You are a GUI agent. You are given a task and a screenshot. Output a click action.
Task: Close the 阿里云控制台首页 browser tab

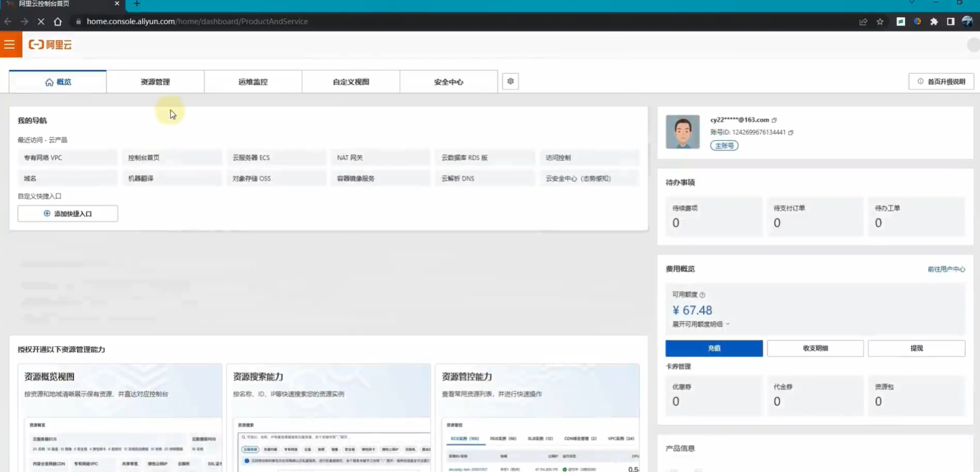coord(117,4)
